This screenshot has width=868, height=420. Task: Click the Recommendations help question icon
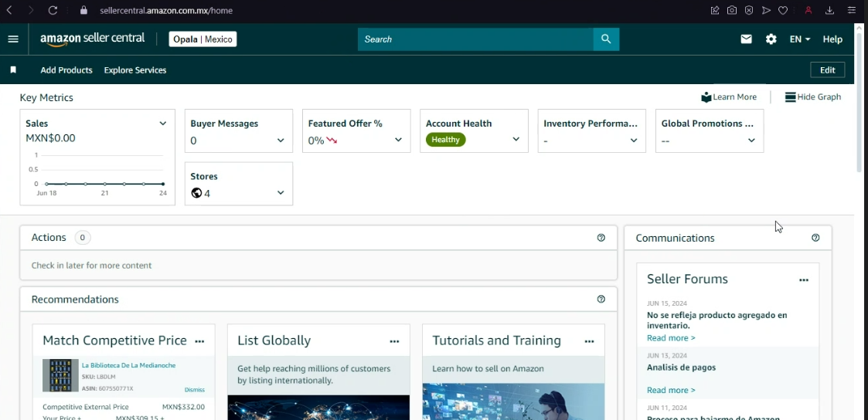point(601,299)
